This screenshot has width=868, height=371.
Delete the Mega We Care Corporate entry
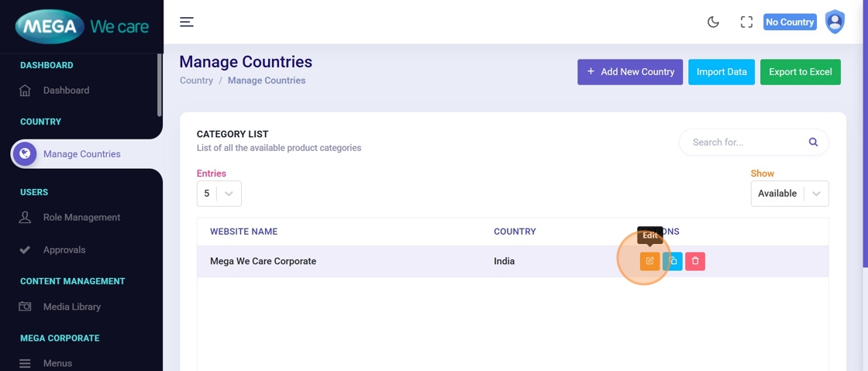(695, 261)
